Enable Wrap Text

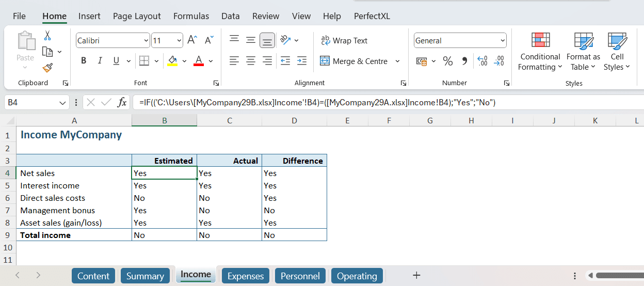(344, 40)
